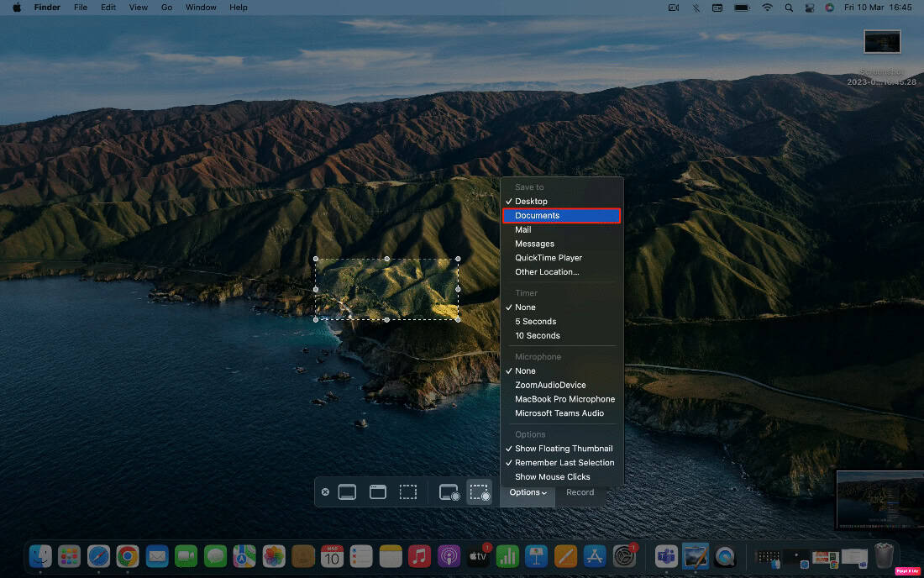The image size is (924, 578).
Task: Open App Store in the Dock
Action: (x=595, y=555)
